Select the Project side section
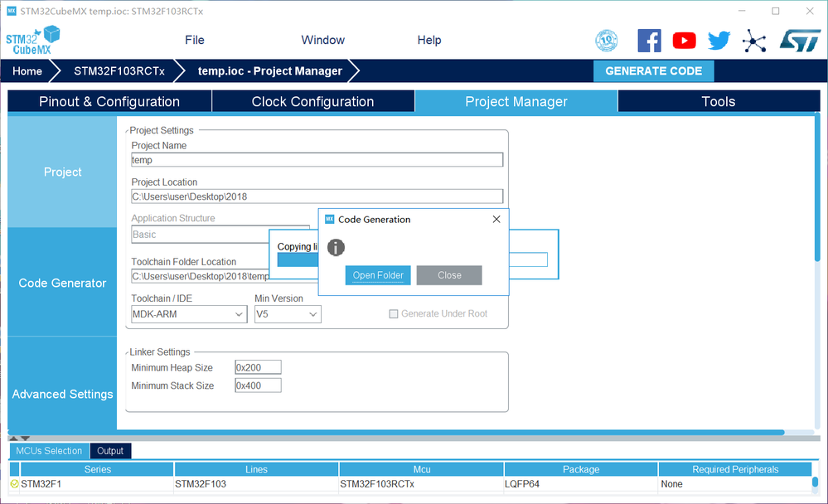 point(62,172)
